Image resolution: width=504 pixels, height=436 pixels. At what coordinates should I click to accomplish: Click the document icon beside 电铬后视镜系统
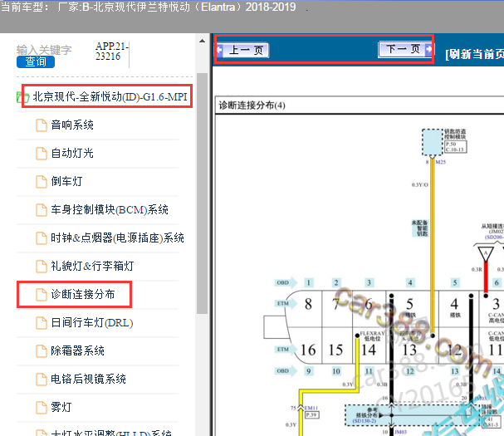[x=42, y=379]
